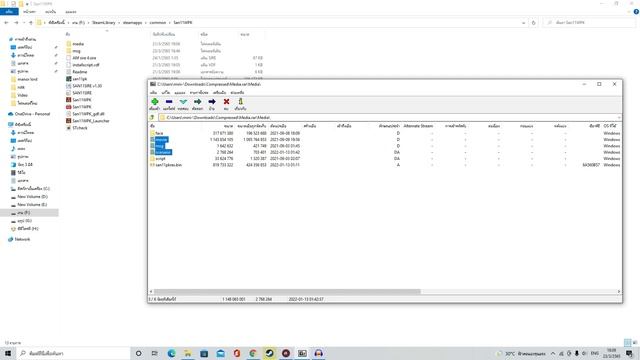The width and height of the screenshot is (640, 360).
Task: Open File Explorer from the taskbar
Action: [x=188, y=353]
